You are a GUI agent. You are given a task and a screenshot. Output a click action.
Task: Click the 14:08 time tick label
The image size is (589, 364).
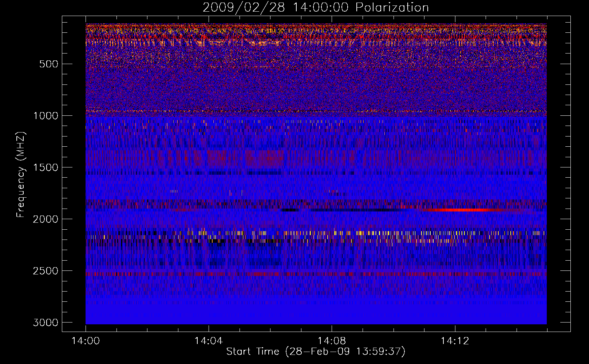[332, 341]
